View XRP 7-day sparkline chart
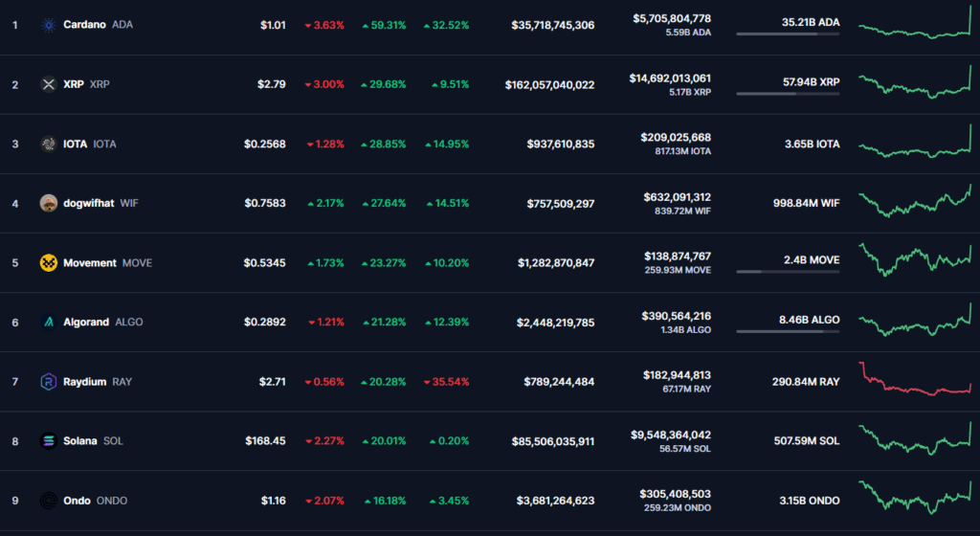 pos(915,82)
